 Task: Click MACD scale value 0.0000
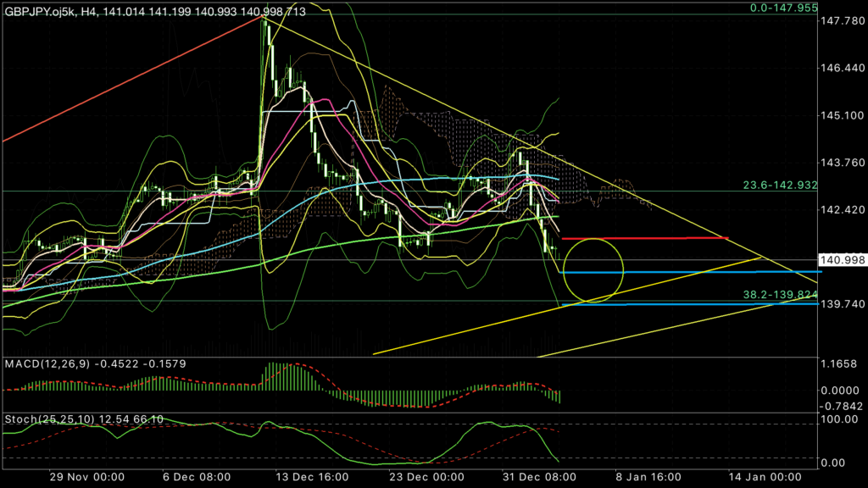coord(840,391)
